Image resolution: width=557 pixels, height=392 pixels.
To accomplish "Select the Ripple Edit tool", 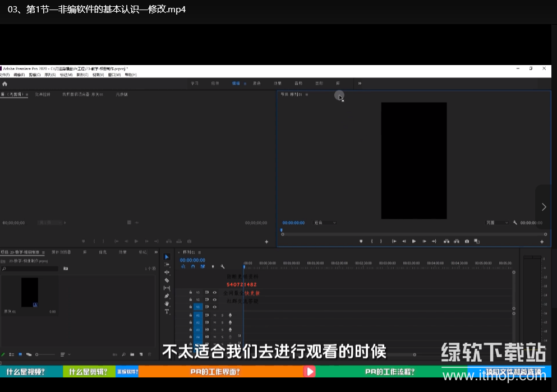I will [x=167, y=273].
